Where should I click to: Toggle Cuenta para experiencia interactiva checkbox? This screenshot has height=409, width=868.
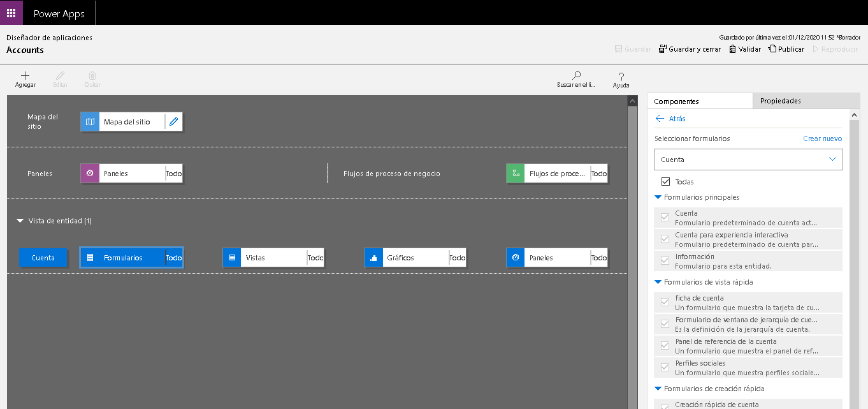tap(665, 239)
